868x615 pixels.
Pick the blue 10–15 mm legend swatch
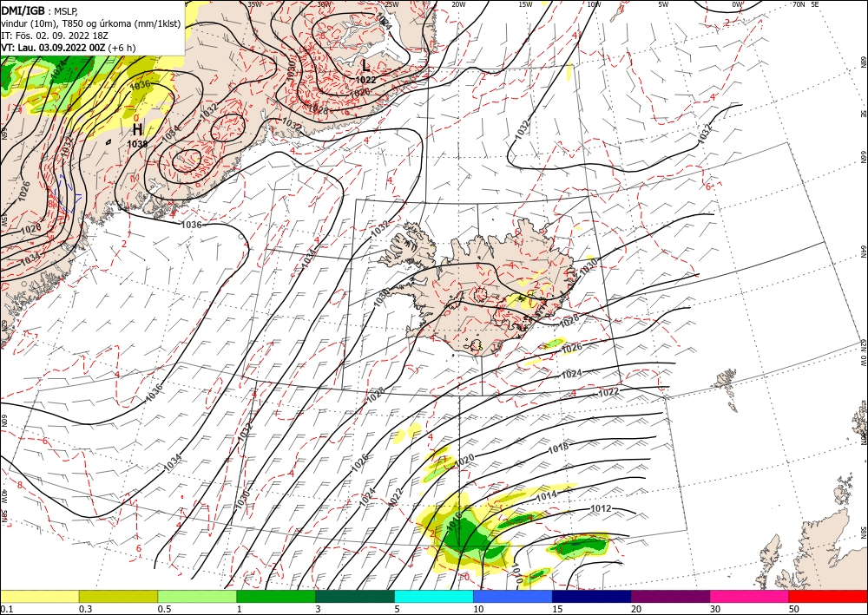pyautogui.click(x=513, y=596)
